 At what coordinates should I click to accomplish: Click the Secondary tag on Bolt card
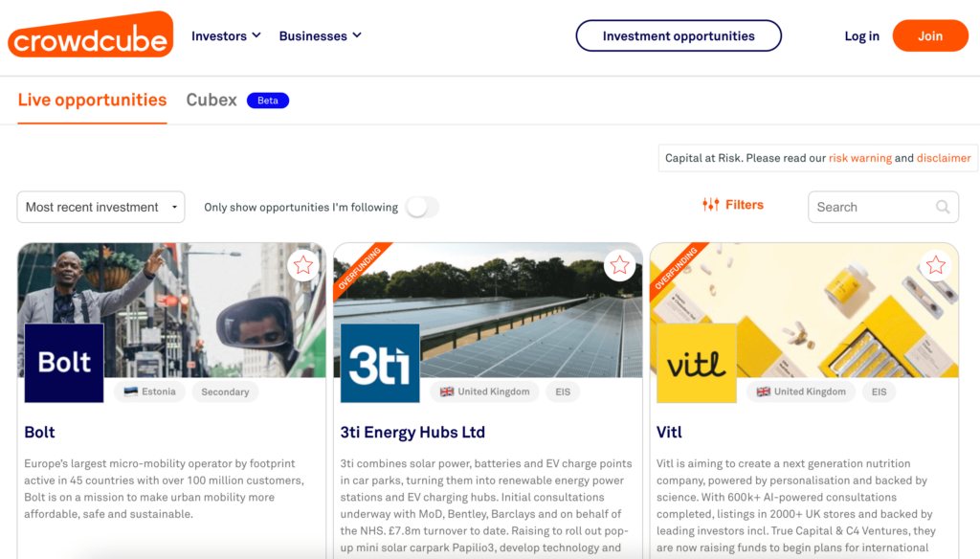[x=225, y=391]
